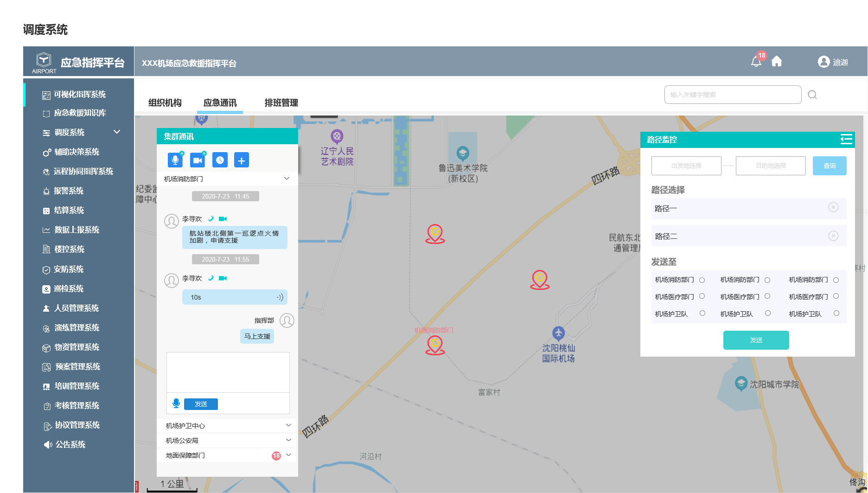The height and width of the screenshot is (493, 868).
Task: Open 协议管理系统 menu item
Action: [71, 425]
